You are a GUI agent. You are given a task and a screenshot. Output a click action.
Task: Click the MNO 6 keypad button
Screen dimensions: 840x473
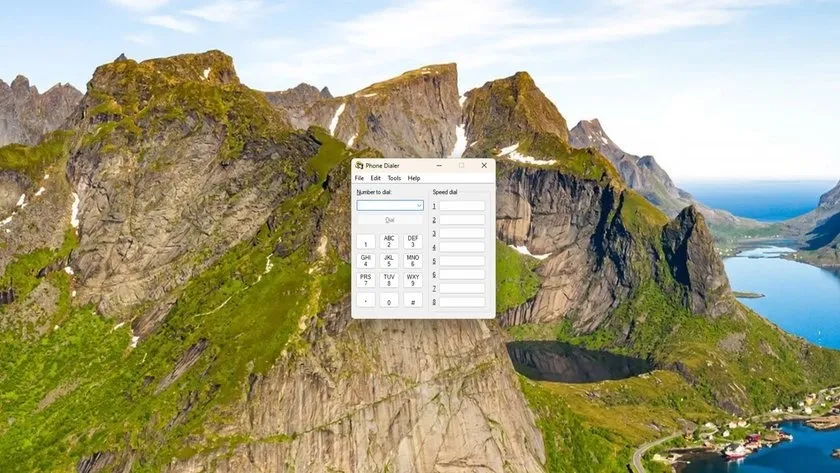412,260
